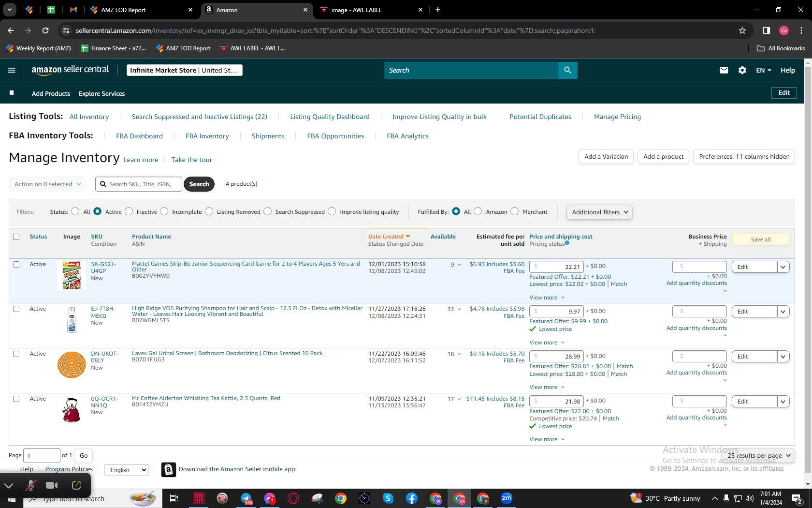The width and height of the screenshot is (812, 508).
Task: Click the Task View icon on taskbar
Action: [x=174, y=498]
